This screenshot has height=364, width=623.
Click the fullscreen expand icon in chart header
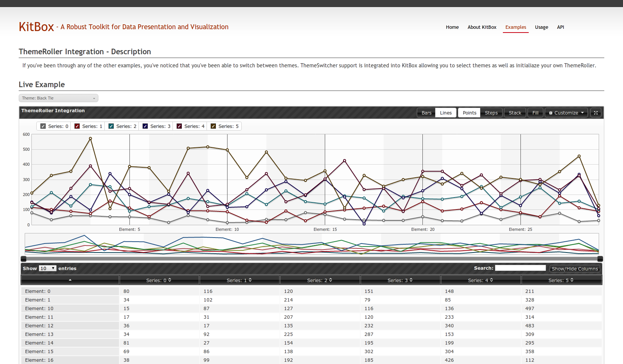(596, 113)
